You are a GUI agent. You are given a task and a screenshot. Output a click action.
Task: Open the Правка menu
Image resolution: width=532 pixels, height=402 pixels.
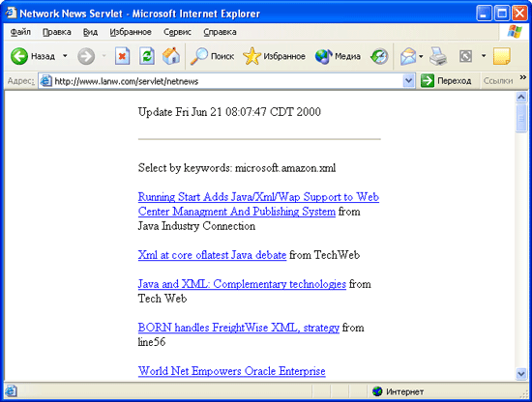tap(57, 32)
